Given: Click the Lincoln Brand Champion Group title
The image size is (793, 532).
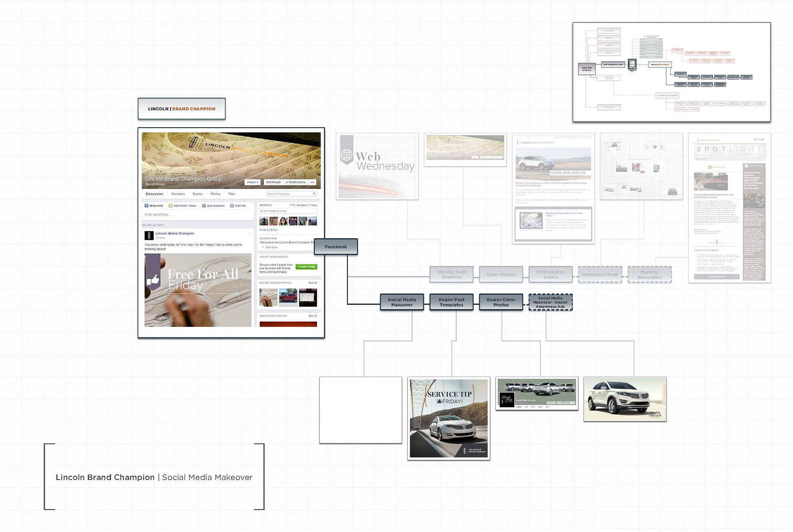Looking at the screenshot, I should (183, 179).
